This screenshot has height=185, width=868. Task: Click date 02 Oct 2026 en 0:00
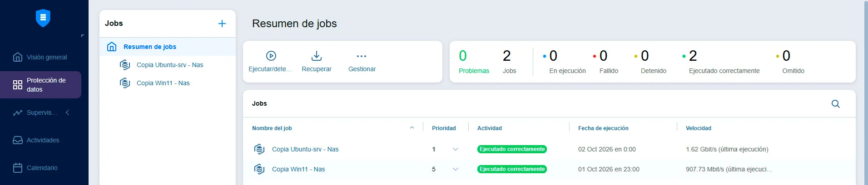pos(607,149)
